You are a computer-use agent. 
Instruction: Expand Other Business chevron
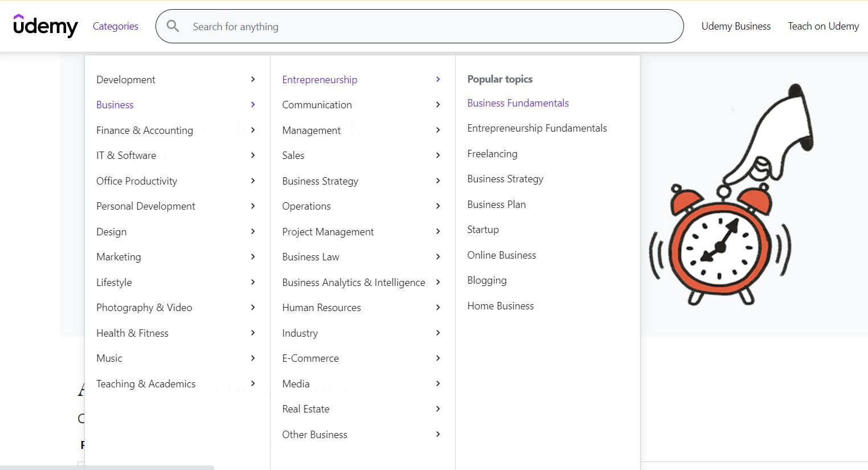pyautogui.click(x=438, y=434)
